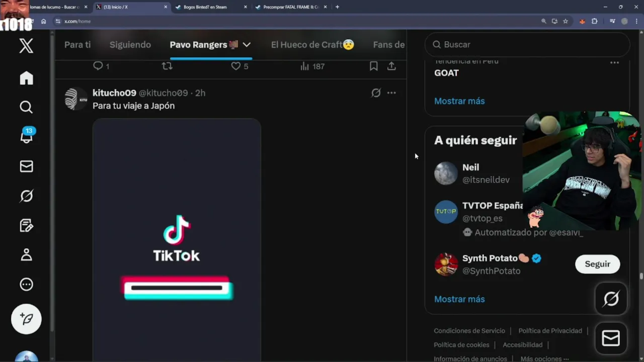Open more menu on kitucho09's post

391,93
